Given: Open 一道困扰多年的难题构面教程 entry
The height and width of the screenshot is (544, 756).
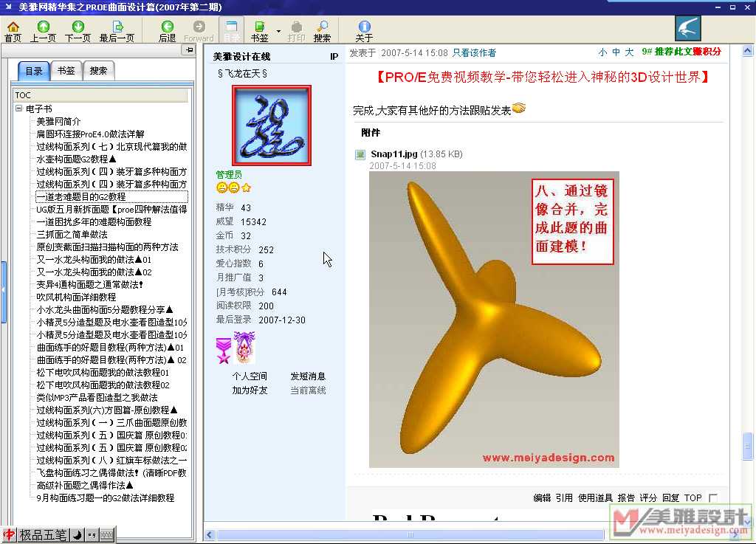Looking at the screenshot, I should click(x=94, y=221).
